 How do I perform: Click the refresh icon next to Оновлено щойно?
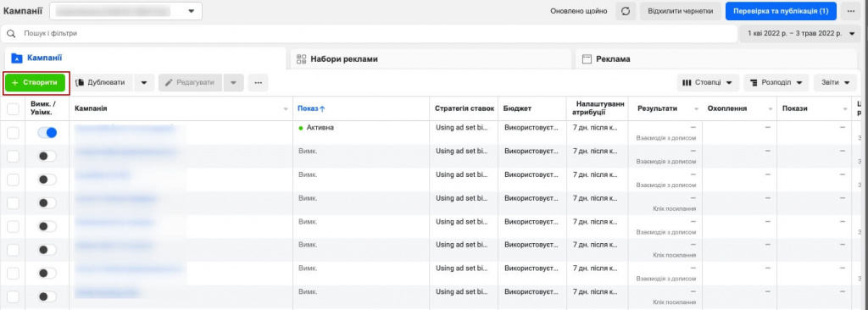tap(626, 11)
